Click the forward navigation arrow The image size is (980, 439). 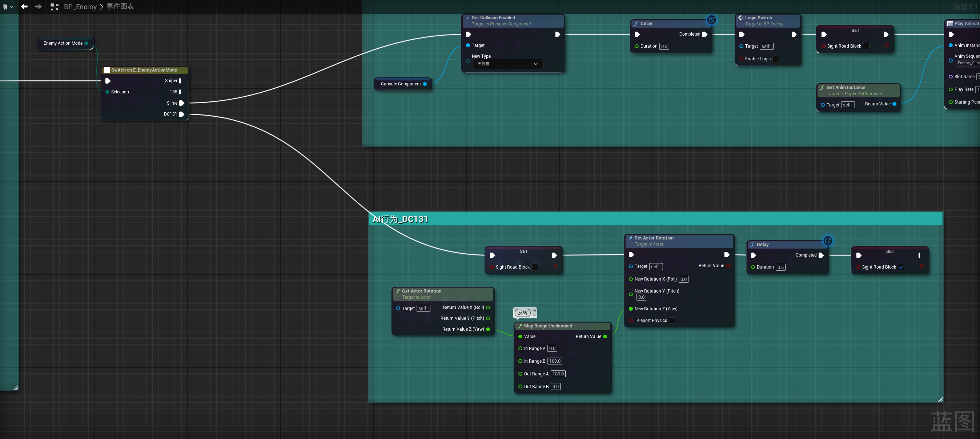[x=38, y=7]
